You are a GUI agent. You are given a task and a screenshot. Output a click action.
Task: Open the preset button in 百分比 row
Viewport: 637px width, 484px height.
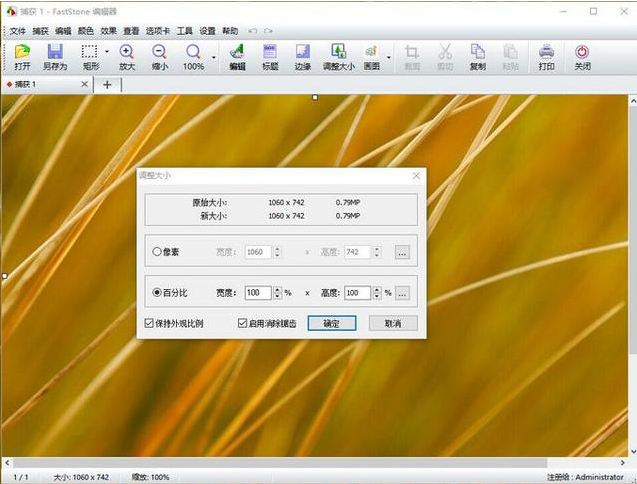point(402,293)
